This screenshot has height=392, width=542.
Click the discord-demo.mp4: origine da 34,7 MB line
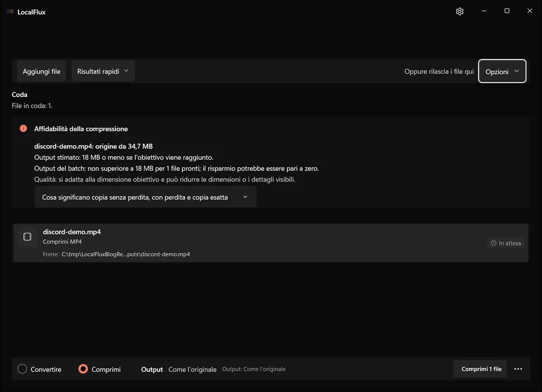point(93,146)
